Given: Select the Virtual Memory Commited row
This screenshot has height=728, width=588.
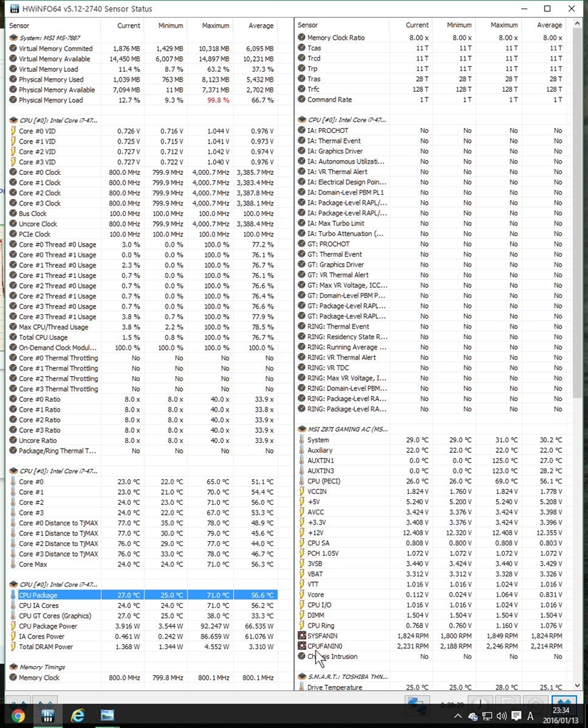Looking at the screenshot, I should coord(143,48).
